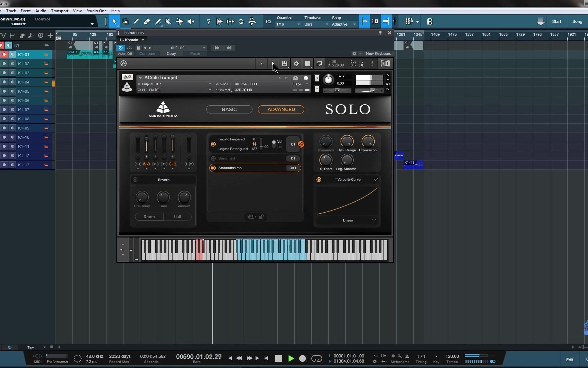The height and width of the screenshot is (368, 588).
Task: Enable the Sustained articulation
Action: (213, 158)
